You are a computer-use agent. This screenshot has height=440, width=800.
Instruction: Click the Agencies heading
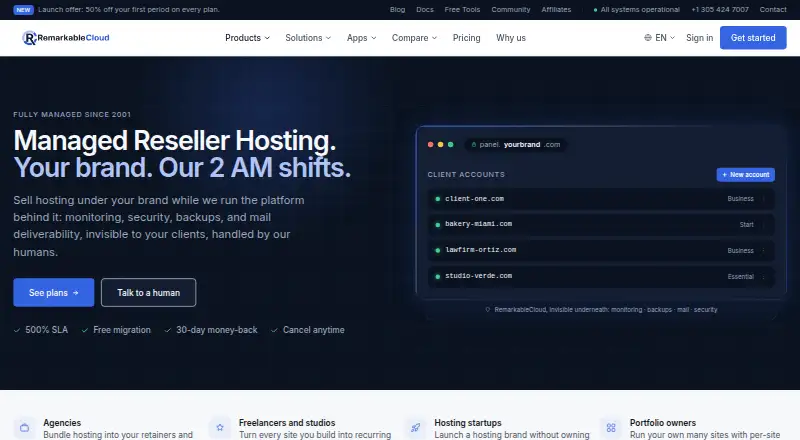coord(62,423)
